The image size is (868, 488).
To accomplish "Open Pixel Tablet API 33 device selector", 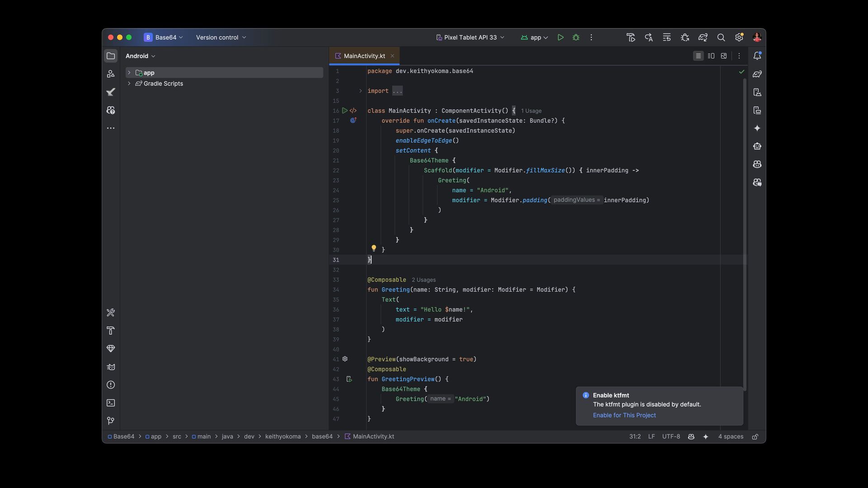I will pyautogui.click(x=470, y=38).
